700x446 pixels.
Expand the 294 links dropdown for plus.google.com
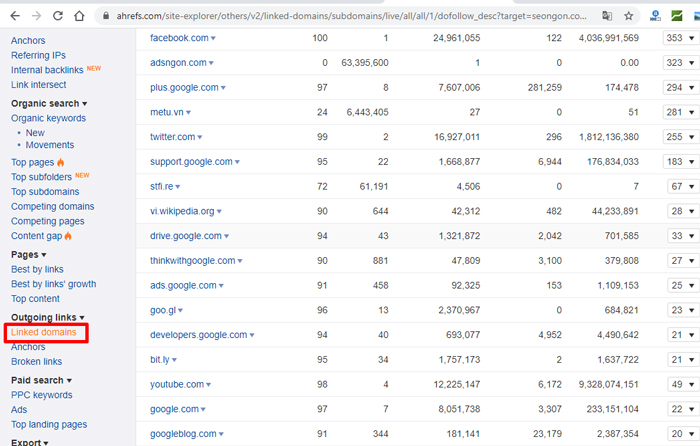pos(681,88)
